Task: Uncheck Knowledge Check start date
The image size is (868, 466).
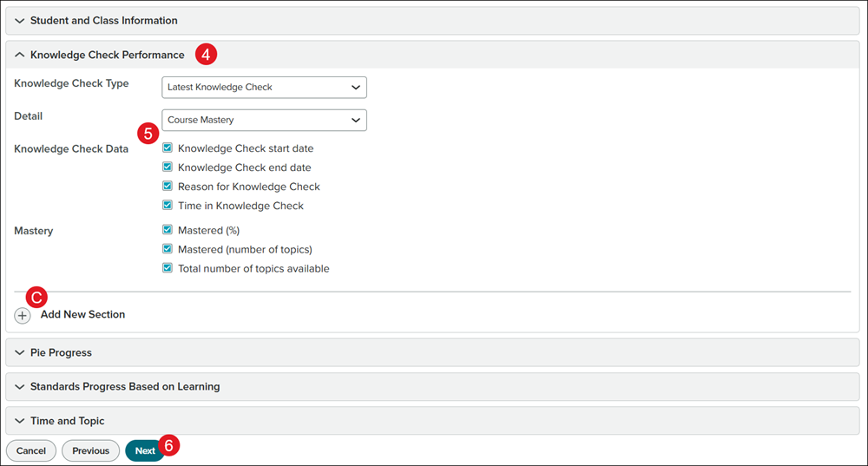Action: pyautogui.click(x=168, y=148)
